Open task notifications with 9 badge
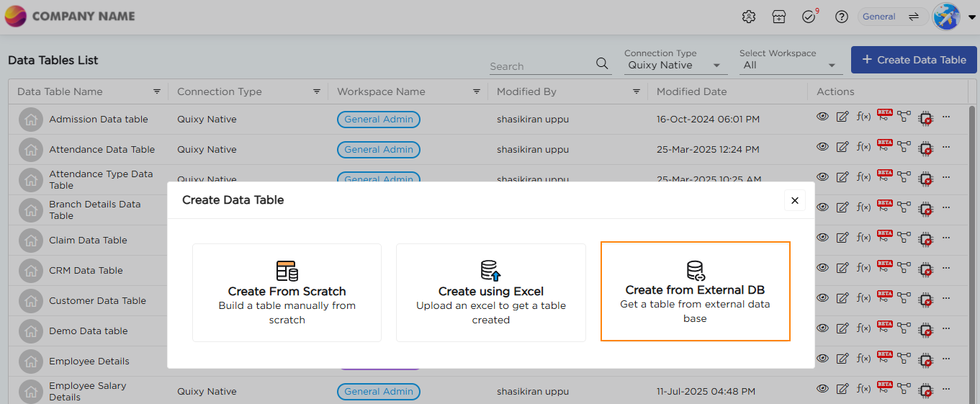Screen dimensions: 980x404 click(x=809, y=17)
